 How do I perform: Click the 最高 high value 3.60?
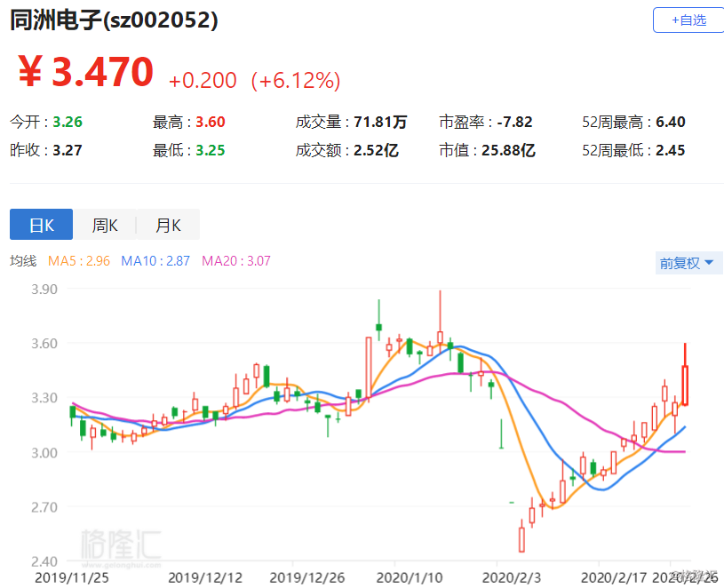pyautogui.click(x=211, y=122)
